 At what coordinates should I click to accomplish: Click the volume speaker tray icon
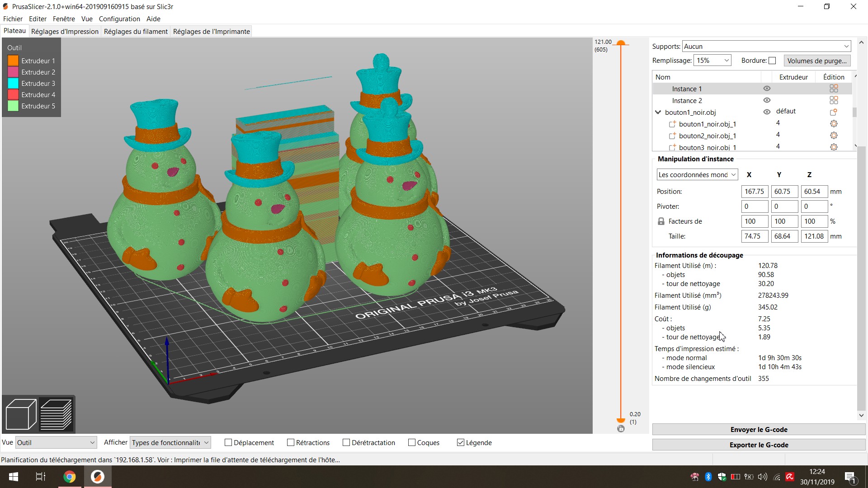tap(763, 477)
